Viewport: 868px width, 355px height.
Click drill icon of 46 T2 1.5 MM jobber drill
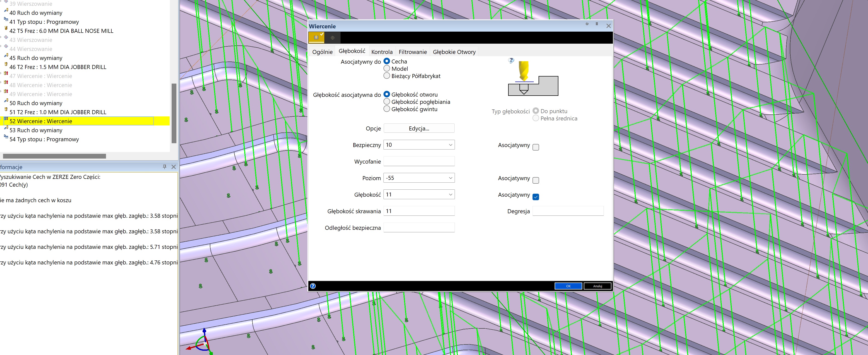(6, 65)
